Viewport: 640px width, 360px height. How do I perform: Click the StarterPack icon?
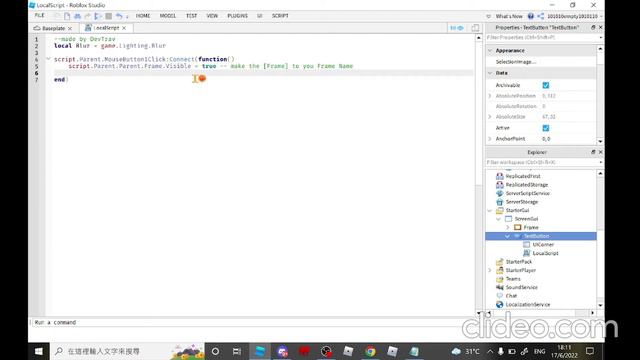click(x=500, y=262)
